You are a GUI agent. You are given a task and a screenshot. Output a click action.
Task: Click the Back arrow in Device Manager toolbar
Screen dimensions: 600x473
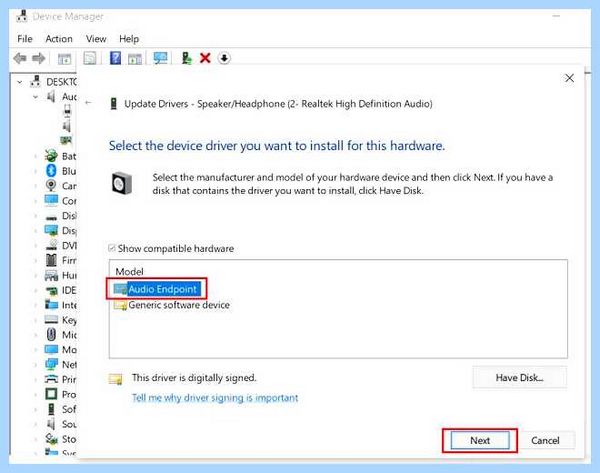pos(20,59)
